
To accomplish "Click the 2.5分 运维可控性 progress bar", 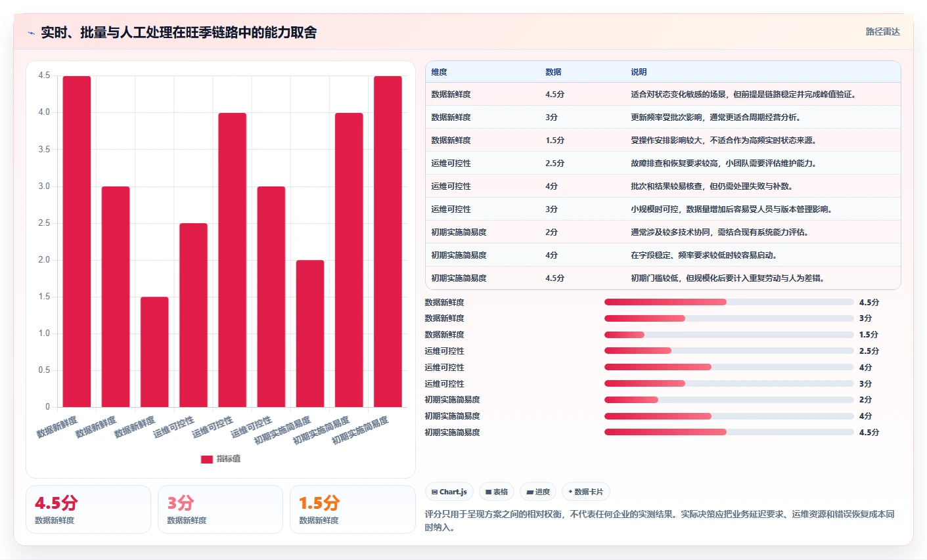I will pos(729,351).
